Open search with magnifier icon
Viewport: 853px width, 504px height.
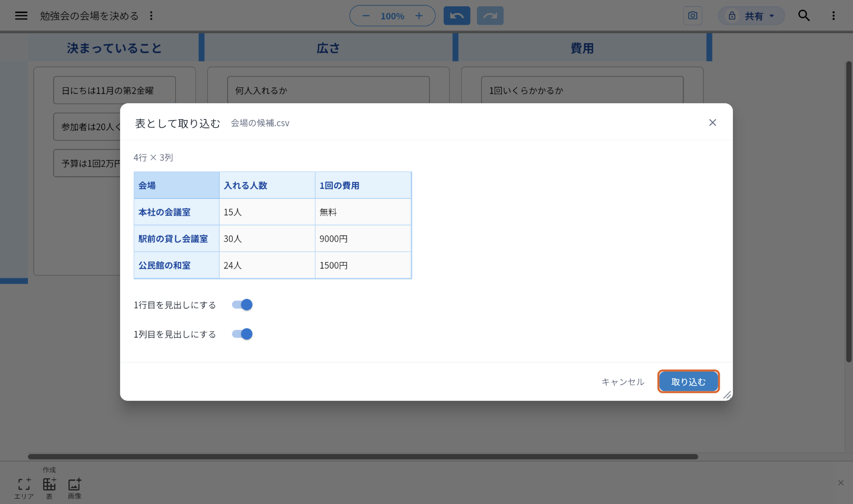804,16
